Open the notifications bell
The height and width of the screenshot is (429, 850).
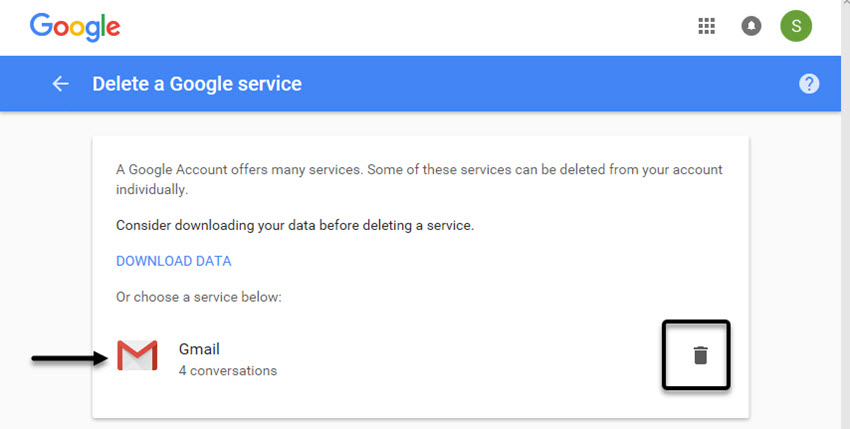[x=751, y=25]
